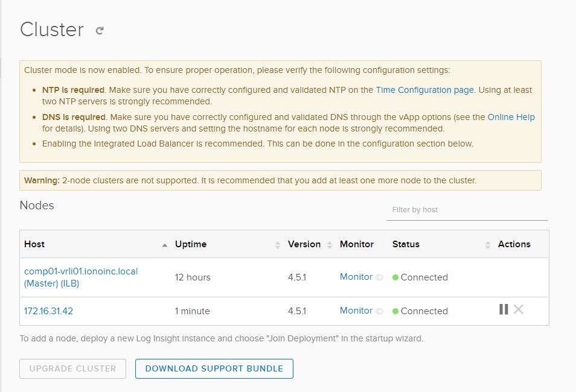Open the Online Help link

tap(511, 117)
